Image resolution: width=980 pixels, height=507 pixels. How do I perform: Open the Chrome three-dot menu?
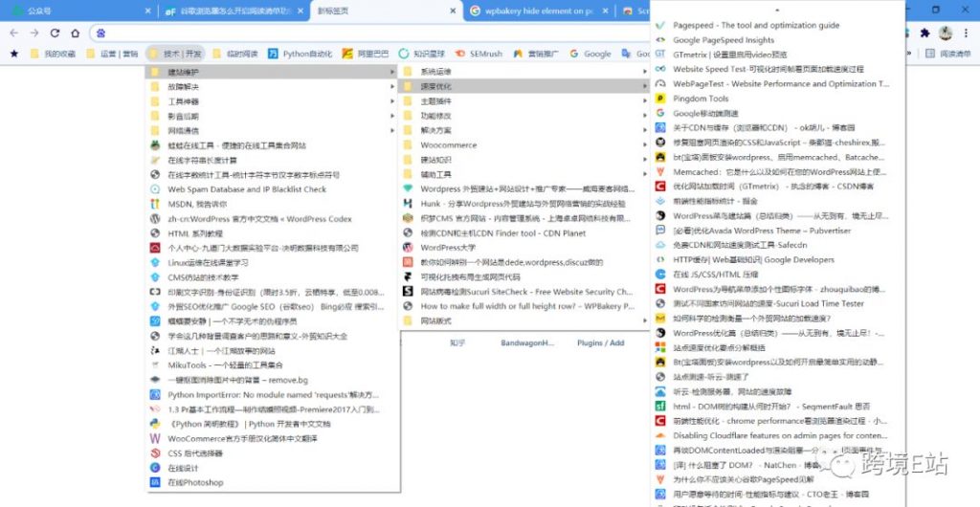tap(967, 33)
